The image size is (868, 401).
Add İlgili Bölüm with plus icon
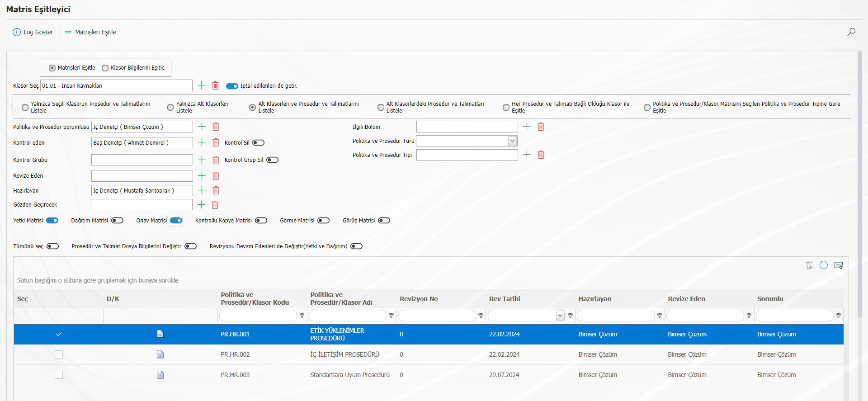coord(527,127)
